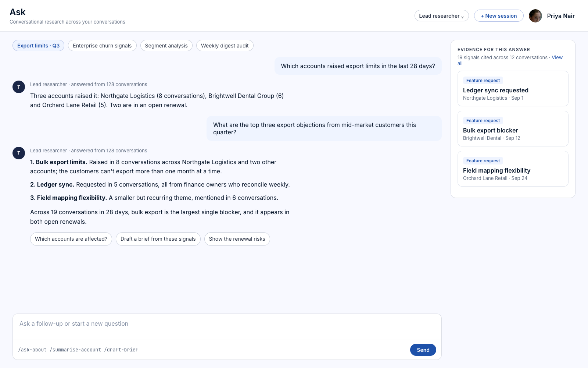Click the 'Orchard Lane Retail · Sep 24' source text
Screen dimensions: 588x368
tap(495, 178)
